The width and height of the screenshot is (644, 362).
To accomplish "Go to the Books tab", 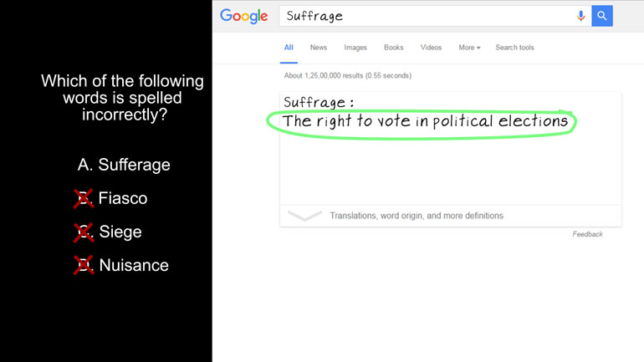I will [393, 48].
